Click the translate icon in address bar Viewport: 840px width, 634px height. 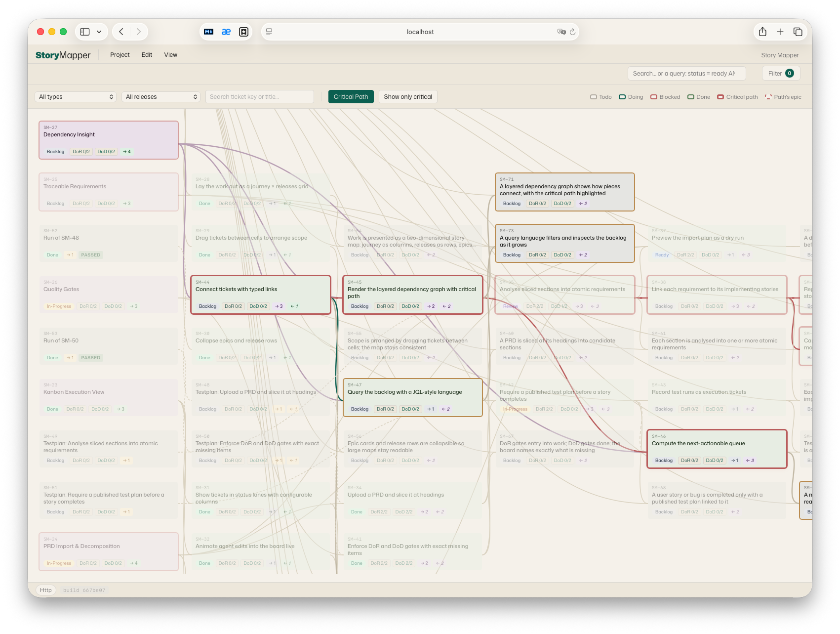[561, 32]
